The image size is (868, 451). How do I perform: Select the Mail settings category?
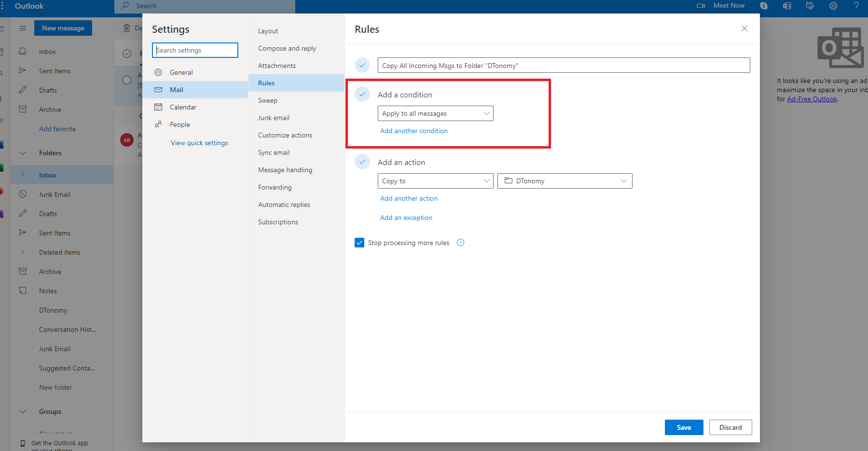pos(195,90)
